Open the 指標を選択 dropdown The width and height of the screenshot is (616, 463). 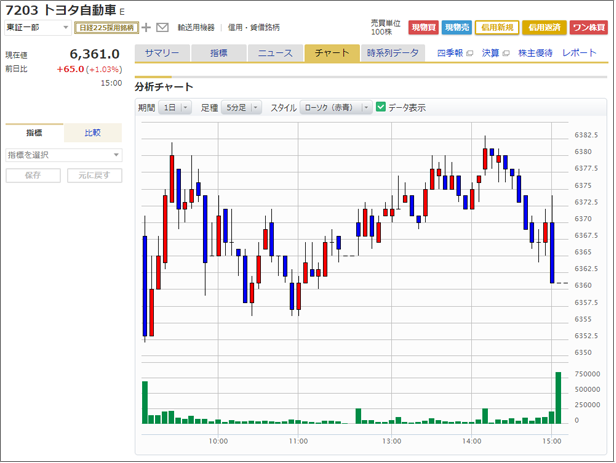[x=63, y=155]
